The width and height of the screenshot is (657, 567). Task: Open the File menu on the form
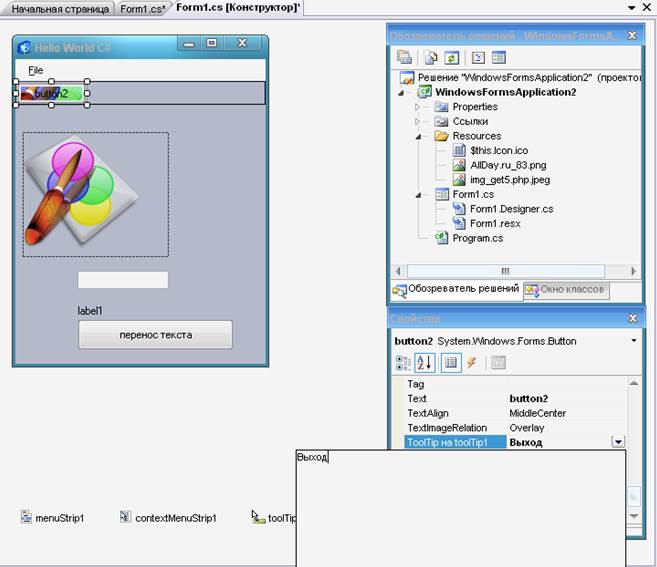[x=35, y=70]
